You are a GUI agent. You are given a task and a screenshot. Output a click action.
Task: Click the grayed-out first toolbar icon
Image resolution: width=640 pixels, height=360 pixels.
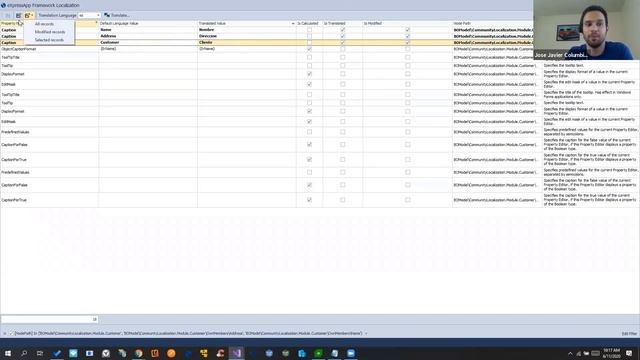click(8, 16)
